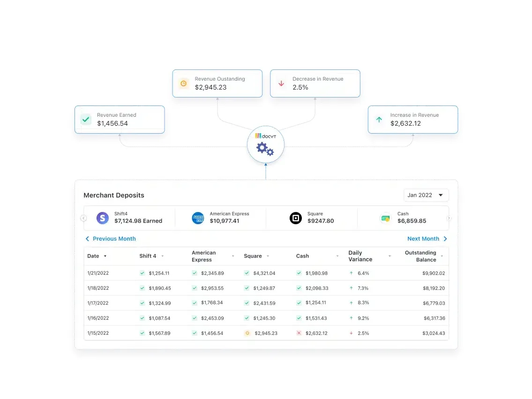Click the Shift4 purple S logo
Viewport: 532px width, 399px height.
[103, 218]
